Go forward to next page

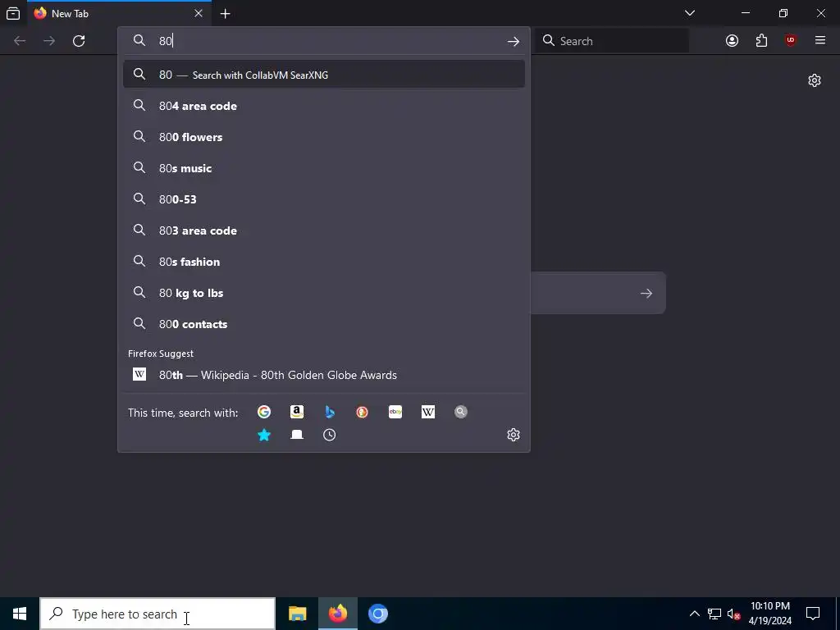coord(49,41)
